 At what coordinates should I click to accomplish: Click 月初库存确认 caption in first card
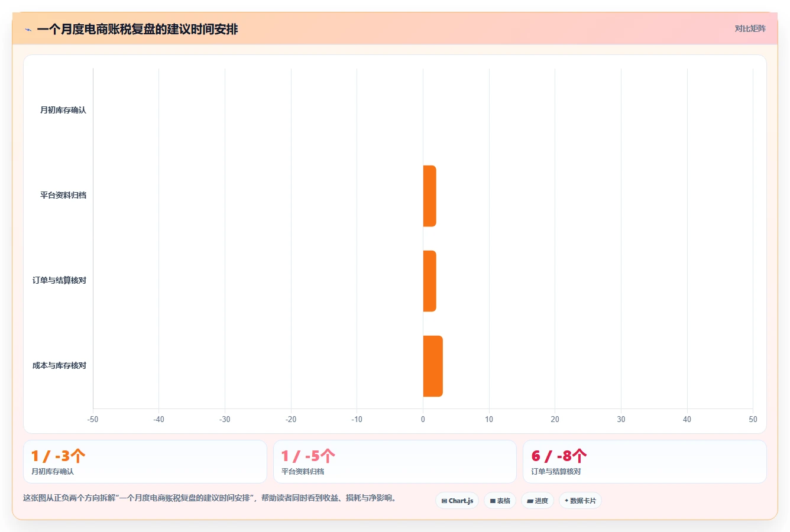53,472
